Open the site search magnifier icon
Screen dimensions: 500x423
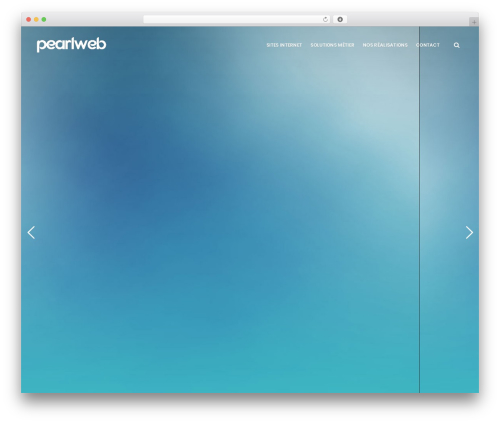(457, 45)
